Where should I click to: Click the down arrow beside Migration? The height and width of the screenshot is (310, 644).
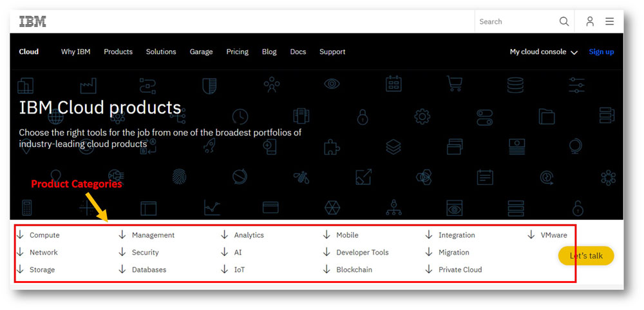[x=429, y=252]
